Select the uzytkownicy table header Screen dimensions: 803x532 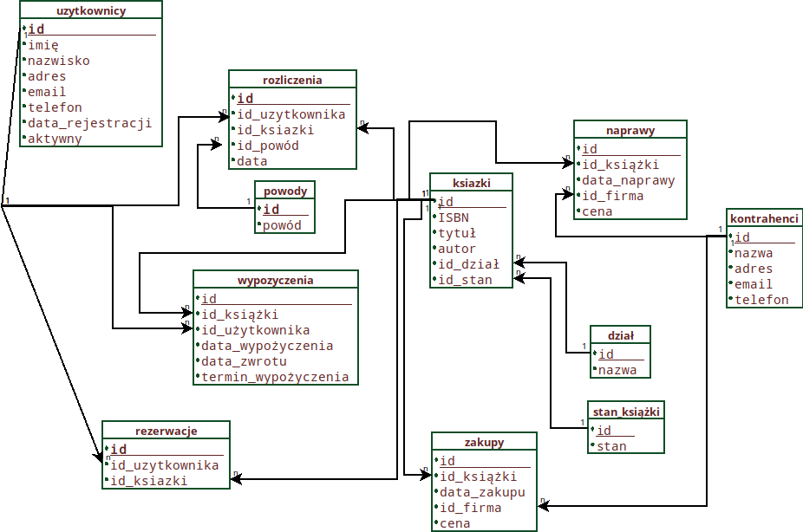pos(91,10)
